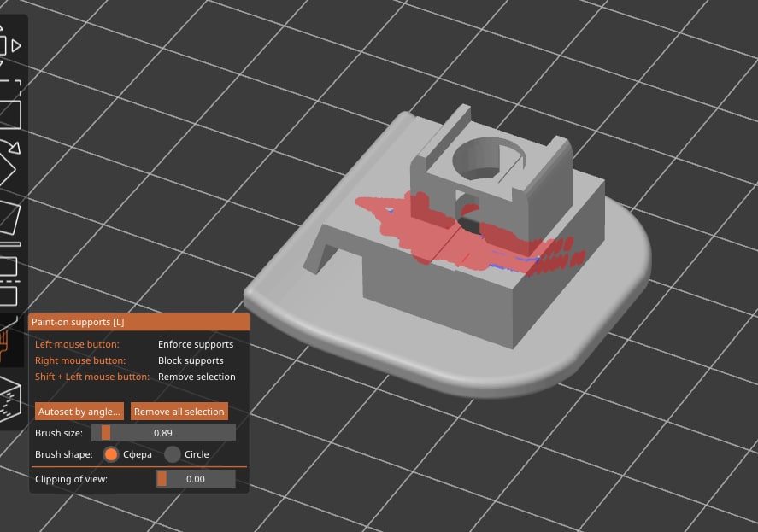Click the Shift + Left mouse button: label

click(x=92, y=377)
